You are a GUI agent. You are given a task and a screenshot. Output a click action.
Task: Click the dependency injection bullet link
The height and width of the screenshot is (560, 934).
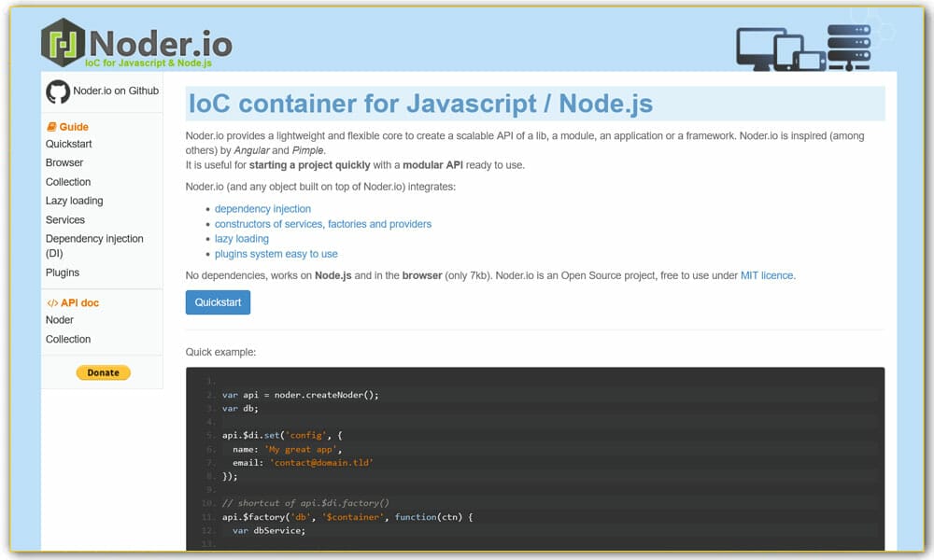pyautogui.click(x=262, y=208)
